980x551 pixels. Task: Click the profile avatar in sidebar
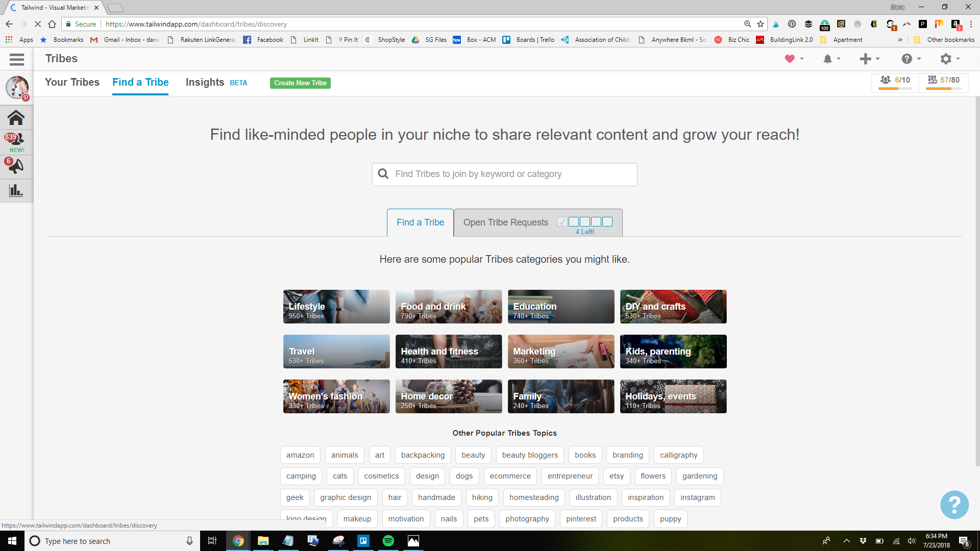point(17,87)
